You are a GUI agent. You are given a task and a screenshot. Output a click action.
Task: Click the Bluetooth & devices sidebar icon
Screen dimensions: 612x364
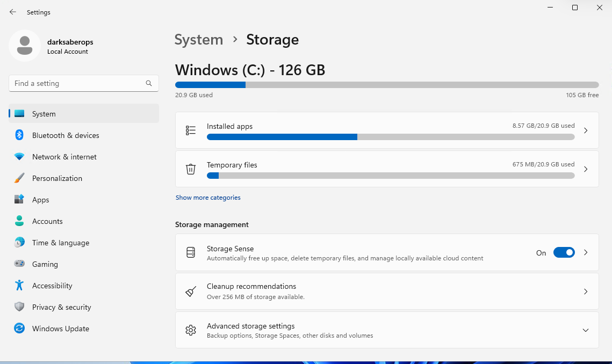pyautogui.click(x=19, y=135)
